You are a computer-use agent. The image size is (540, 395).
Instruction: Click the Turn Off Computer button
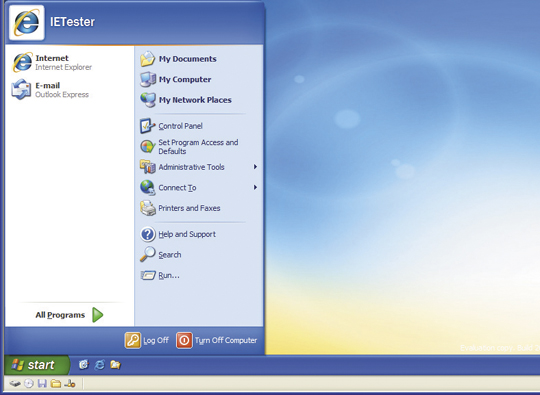pos(217,340)
